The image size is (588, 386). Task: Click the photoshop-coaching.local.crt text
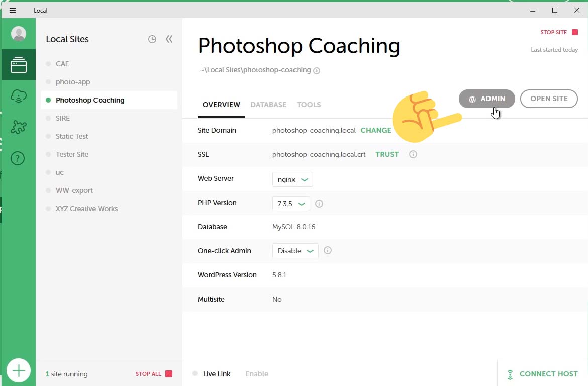pyautogui.click(x=319, y=154)
